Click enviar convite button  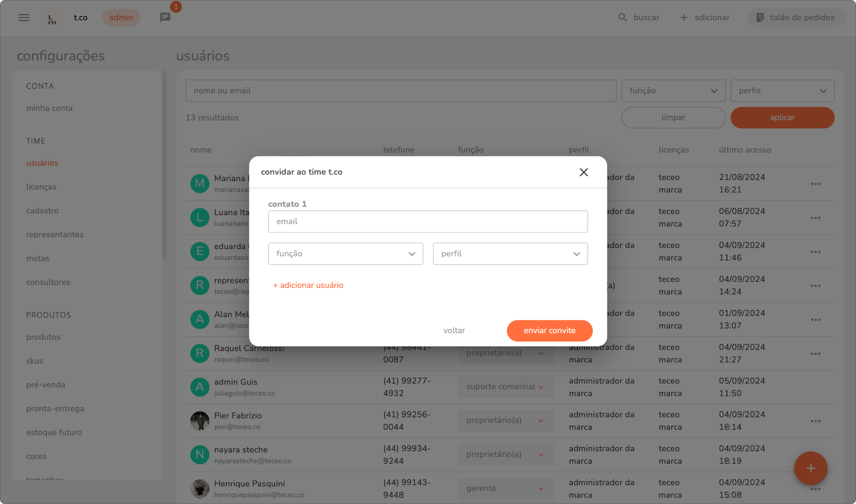click(x=549, y=330)
